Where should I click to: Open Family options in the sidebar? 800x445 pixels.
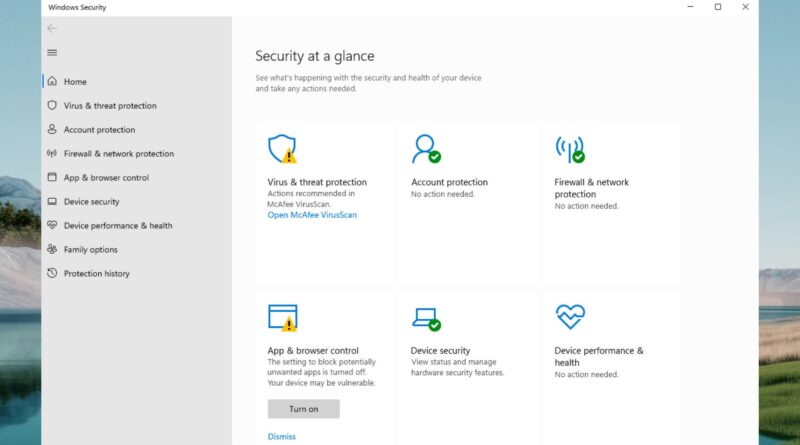tap(90, 250)
